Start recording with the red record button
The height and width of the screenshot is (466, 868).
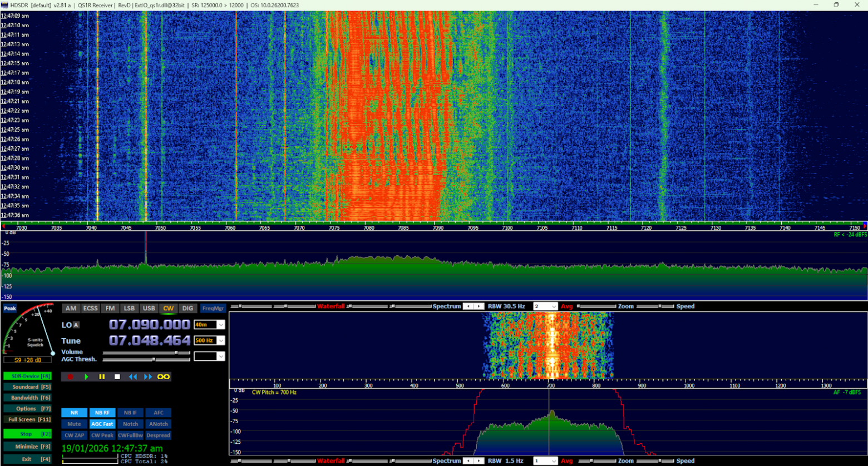click(x=71, y=377)
